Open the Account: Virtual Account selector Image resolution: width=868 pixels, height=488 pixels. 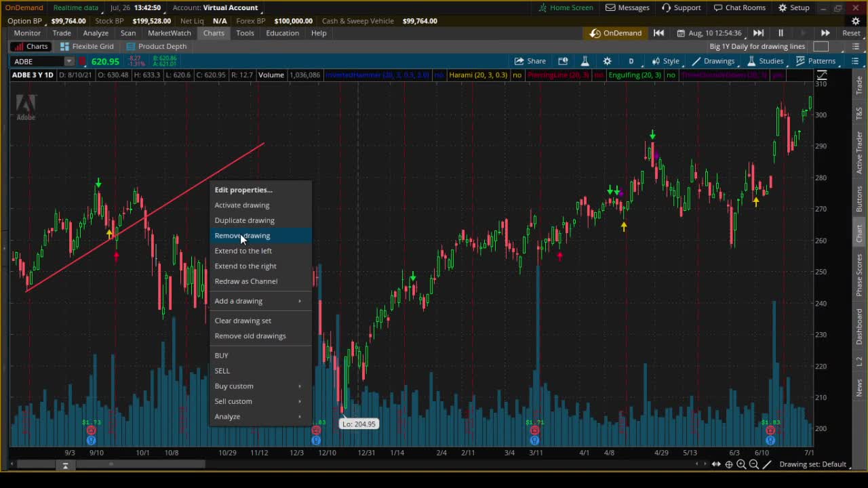point(216,7)
